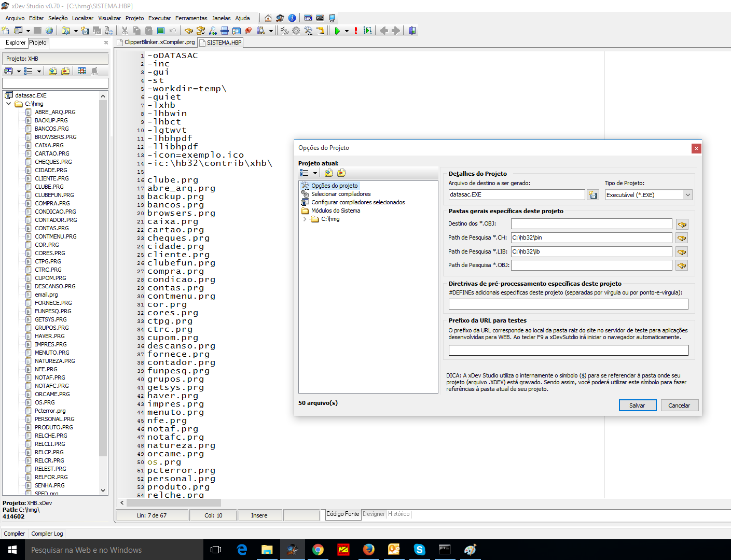This screenshot has height=560, width=731.
Task: Click save-file icon beside datasac.EXE field
Action: pyautogui.click(x=592, y=195)
